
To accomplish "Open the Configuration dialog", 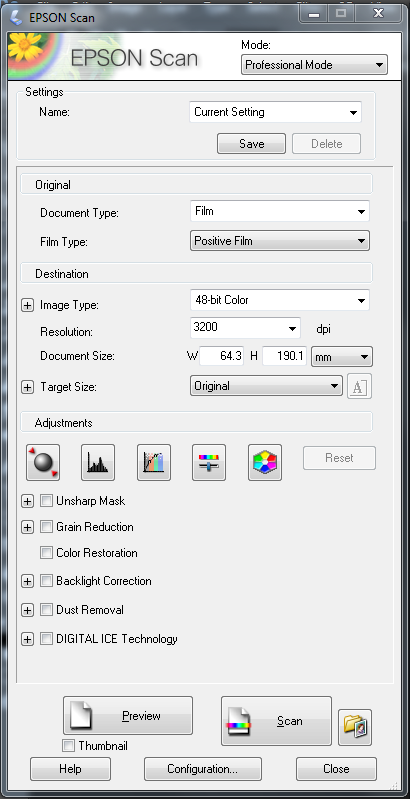I will pyautogui.click(x=203, y=768).
